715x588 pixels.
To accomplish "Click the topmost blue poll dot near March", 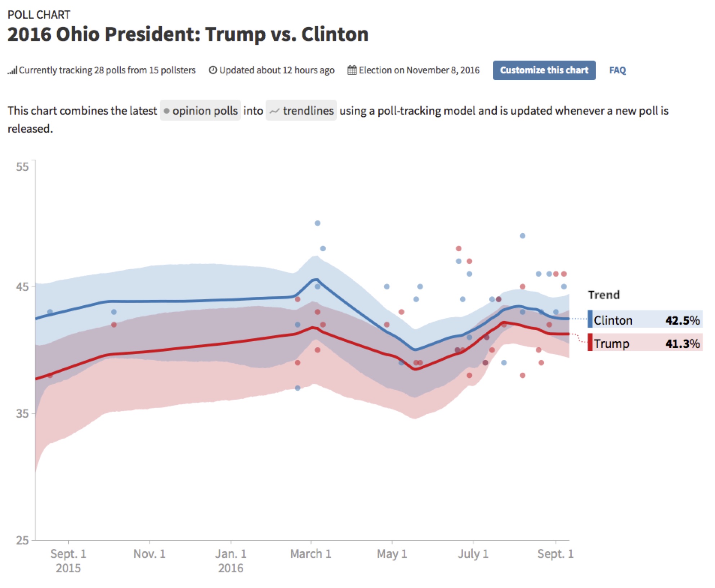I will pos(317,223).
